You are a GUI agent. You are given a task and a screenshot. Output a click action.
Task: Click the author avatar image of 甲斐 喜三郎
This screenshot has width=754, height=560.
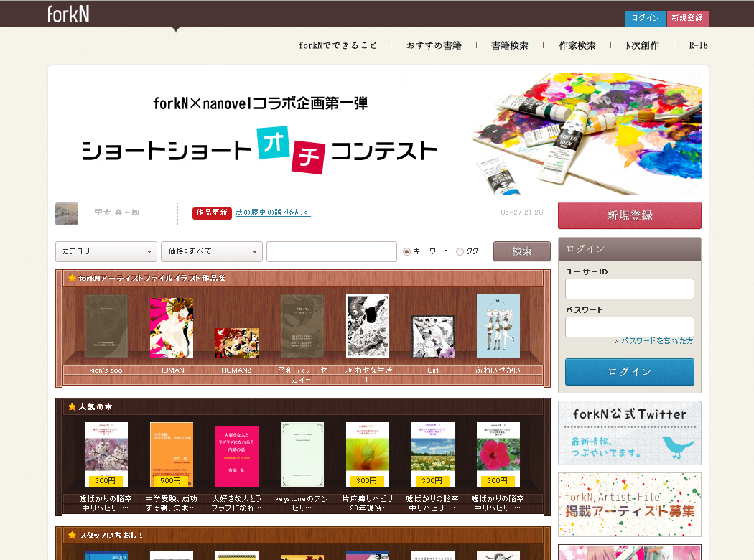(x=67, y=213)
